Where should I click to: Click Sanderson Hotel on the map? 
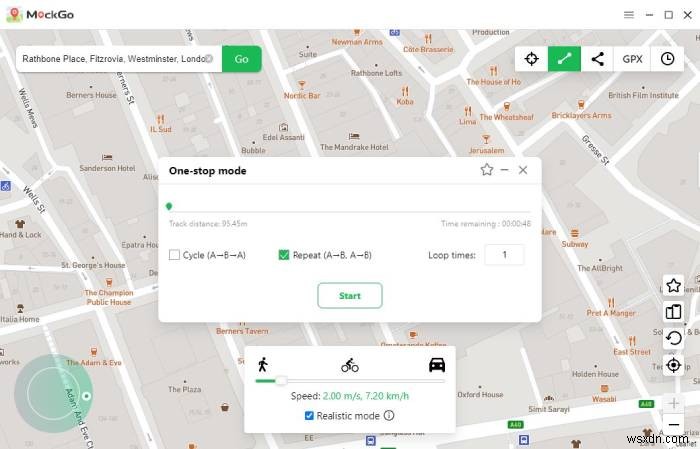(107, 168)
